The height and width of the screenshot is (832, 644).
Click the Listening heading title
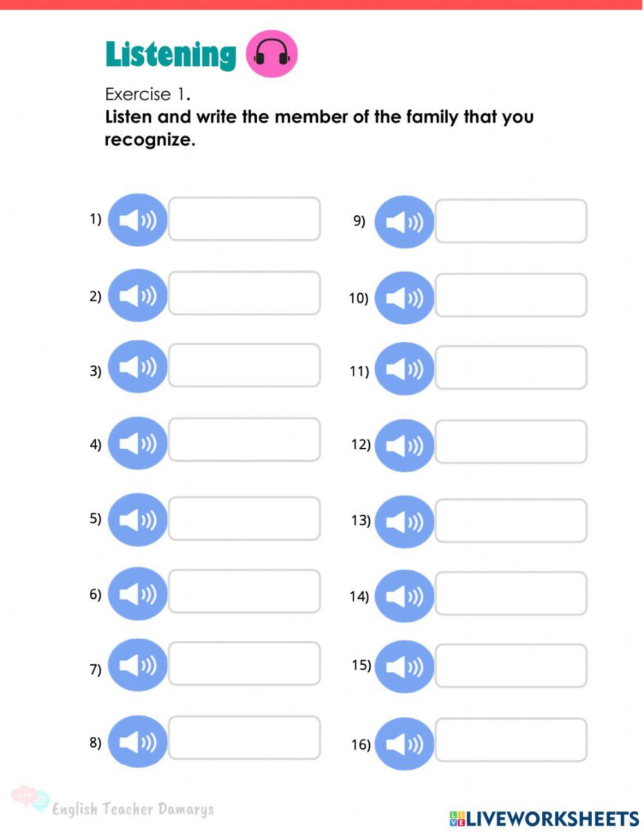171,54
